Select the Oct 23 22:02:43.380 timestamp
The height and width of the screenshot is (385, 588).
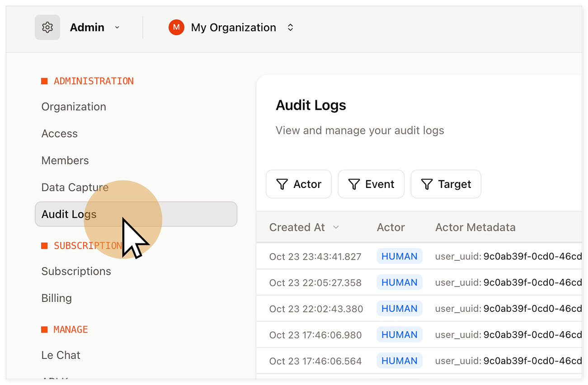(316, 309)
